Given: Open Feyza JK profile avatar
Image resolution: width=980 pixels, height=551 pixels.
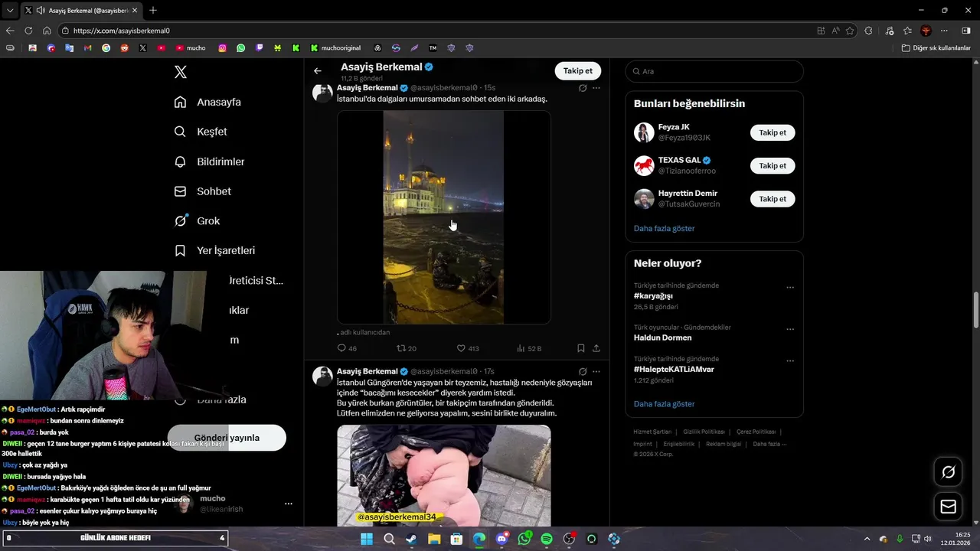Looking at the screenshot, I should tap(644, 132).
